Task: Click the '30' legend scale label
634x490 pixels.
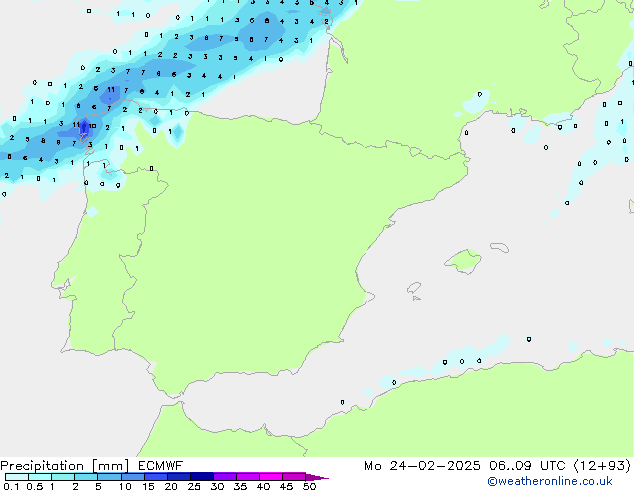Action: pos(217,486)
